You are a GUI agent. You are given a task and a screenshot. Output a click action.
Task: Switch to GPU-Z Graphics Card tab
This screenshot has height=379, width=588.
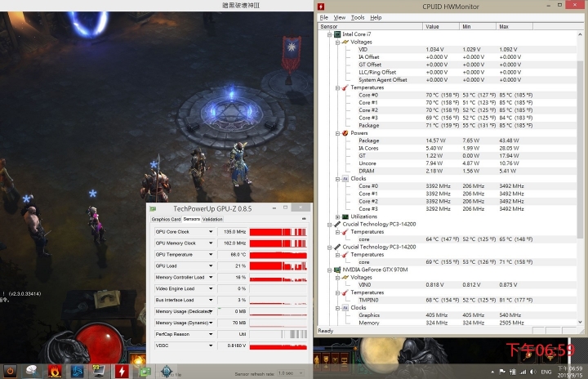pyautogui.click(x=166, y=219)
